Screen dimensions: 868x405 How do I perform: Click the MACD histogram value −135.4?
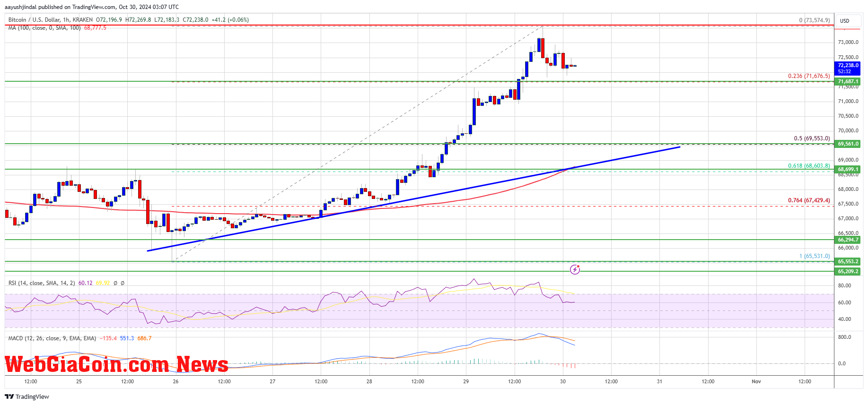pos(108,338)
